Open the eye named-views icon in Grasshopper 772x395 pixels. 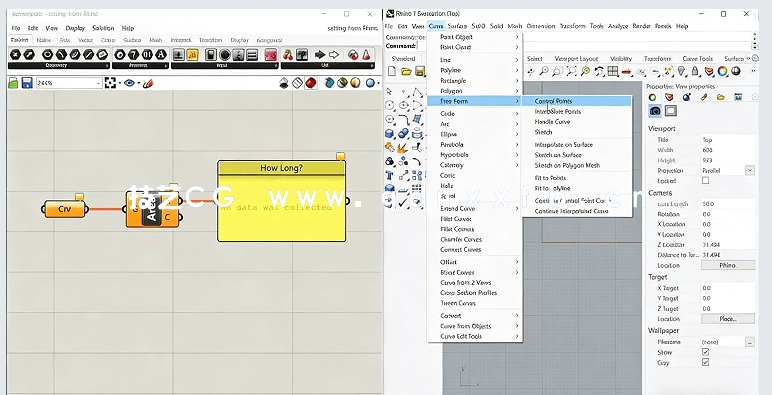[x=129, y=83]
